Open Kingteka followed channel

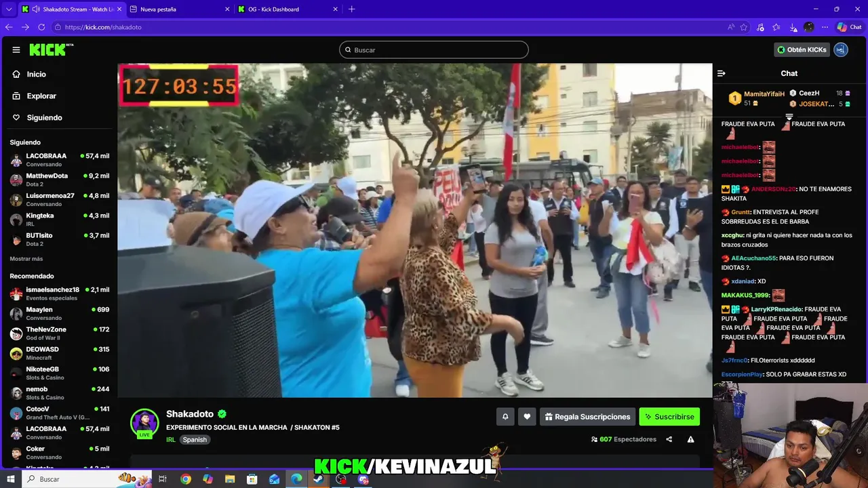60,220
